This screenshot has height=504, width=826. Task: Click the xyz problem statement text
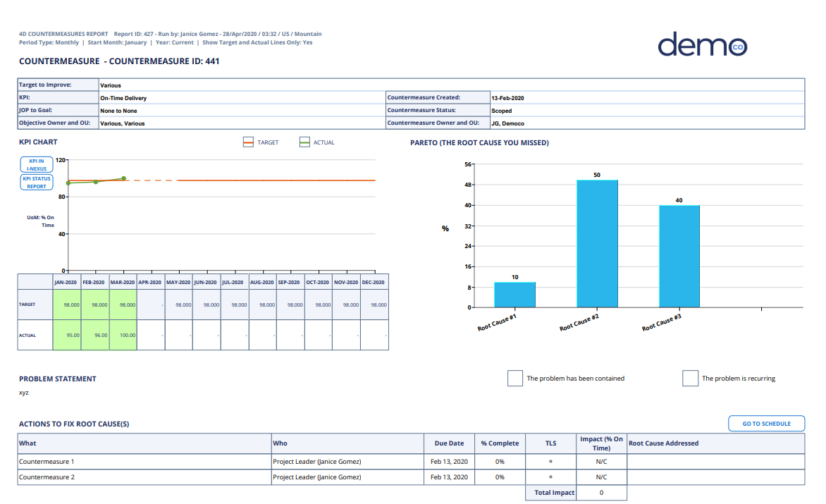point(25,393)
